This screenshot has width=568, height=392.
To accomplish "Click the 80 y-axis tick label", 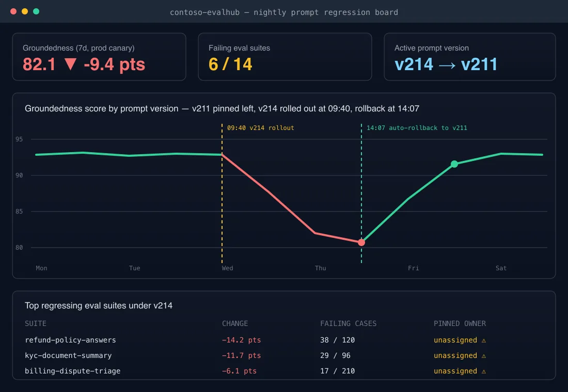I will pyautogui.click(x=19, y=248).
